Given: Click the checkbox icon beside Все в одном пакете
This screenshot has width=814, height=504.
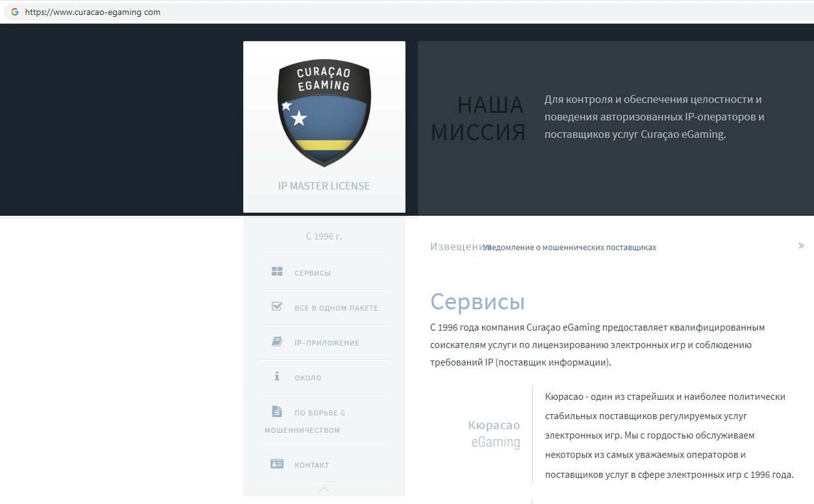Looking at the screenshot, I should pyautogui.click(x=277, y=306).
